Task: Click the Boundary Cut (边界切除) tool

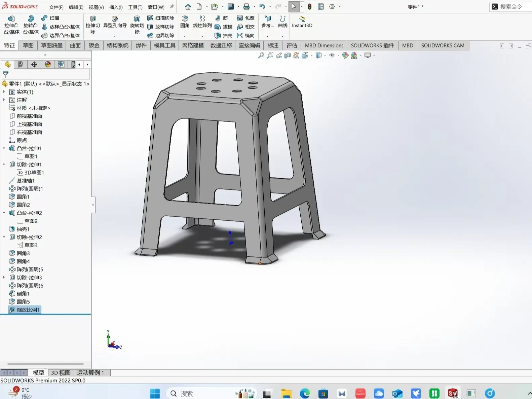Action: coord(161,35)
